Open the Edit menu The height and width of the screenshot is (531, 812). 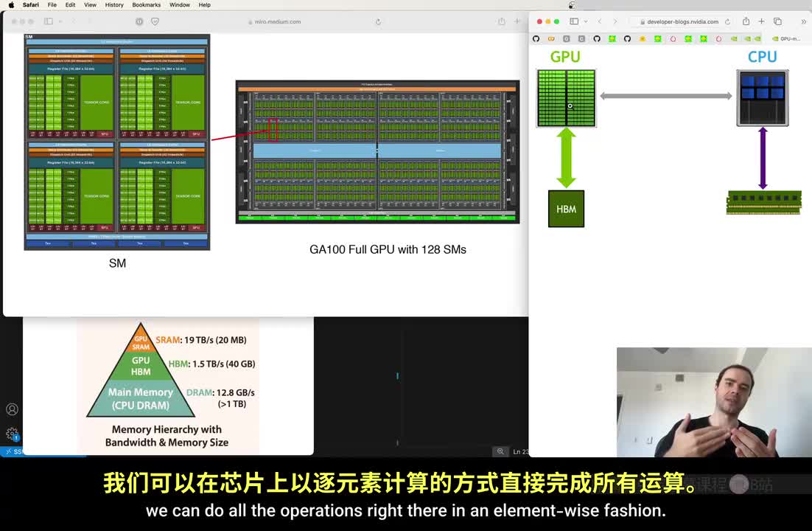click(x=70, y=4)
